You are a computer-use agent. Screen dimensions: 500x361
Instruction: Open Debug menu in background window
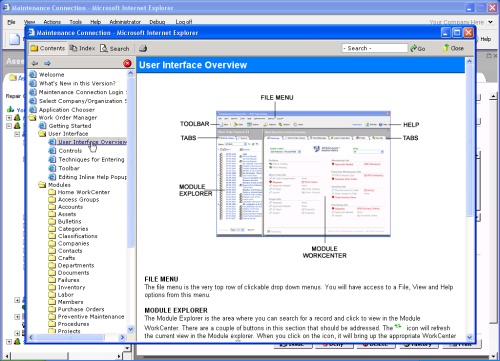click(x=157, y=22)
